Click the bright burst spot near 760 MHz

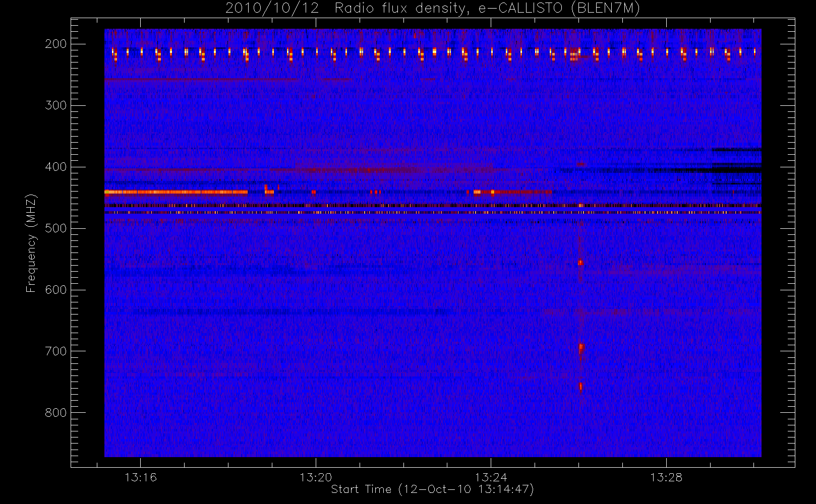580,387
